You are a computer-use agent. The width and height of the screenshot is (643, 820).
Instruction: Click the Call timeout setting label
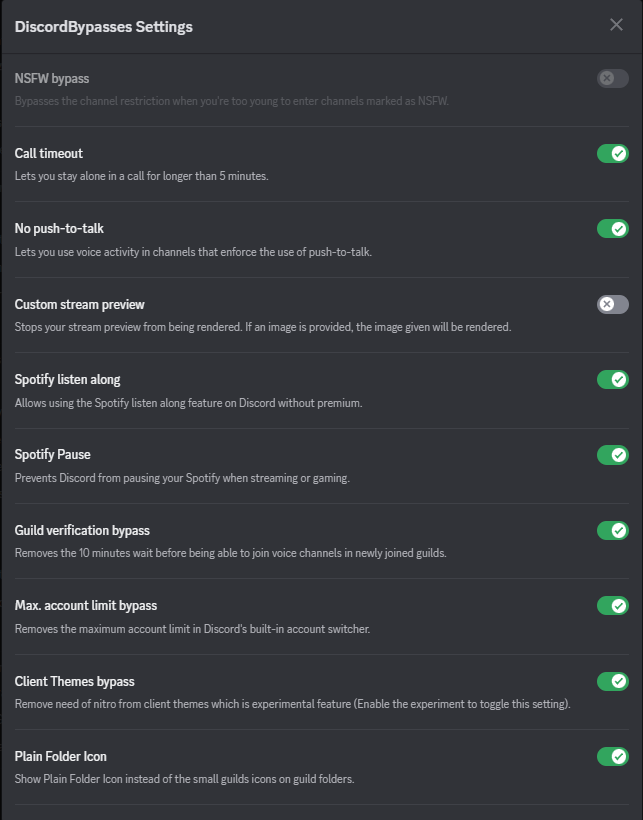point(49,153)
